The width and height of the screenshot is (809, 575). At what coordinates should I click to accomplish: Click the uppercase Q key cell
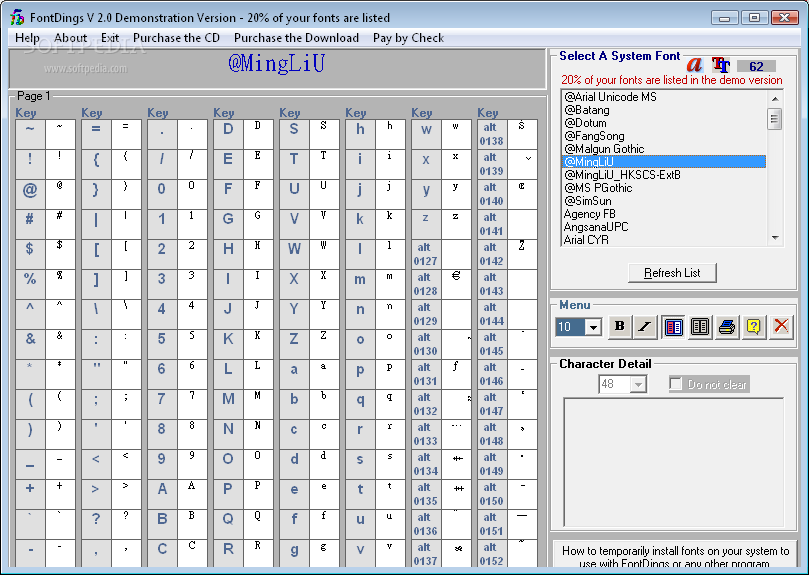click(x=229, y=523)
